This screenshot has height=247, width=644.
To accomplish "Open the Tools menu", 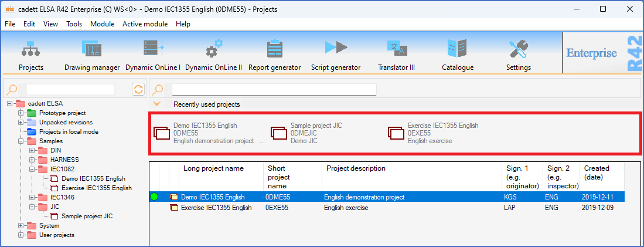I will tap(74, 24).
